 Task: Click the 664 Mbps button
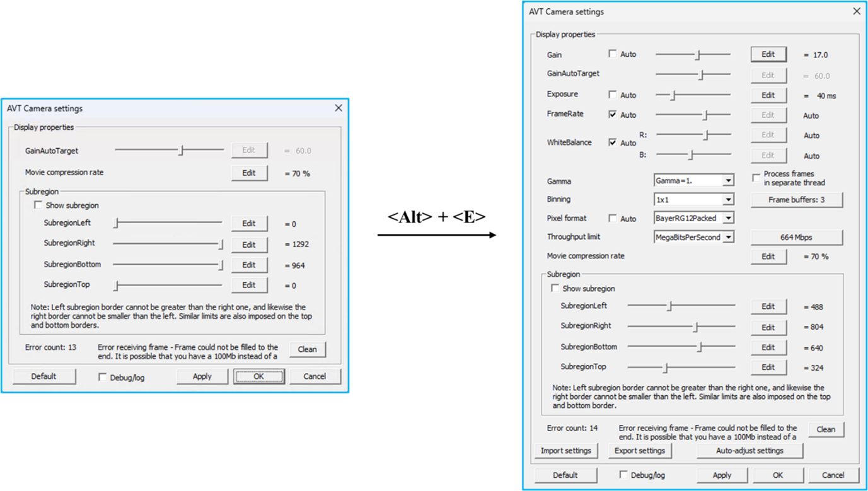[x=796, y=238]
